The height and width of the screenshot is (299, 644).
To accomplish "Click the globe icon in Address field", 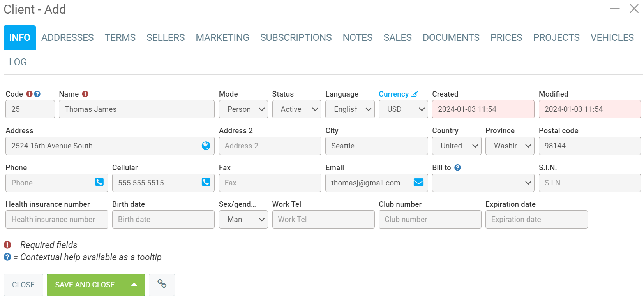I will 206,146.
